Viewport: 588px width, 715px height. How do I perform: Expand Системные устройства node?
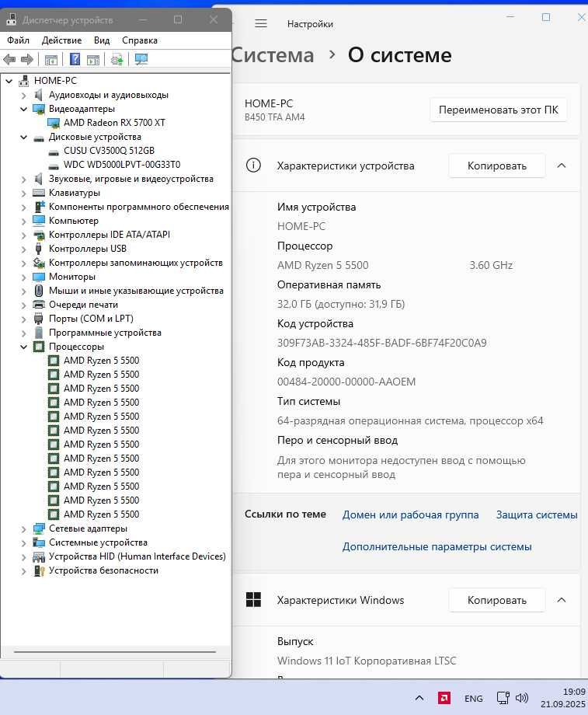click(24, 543)
